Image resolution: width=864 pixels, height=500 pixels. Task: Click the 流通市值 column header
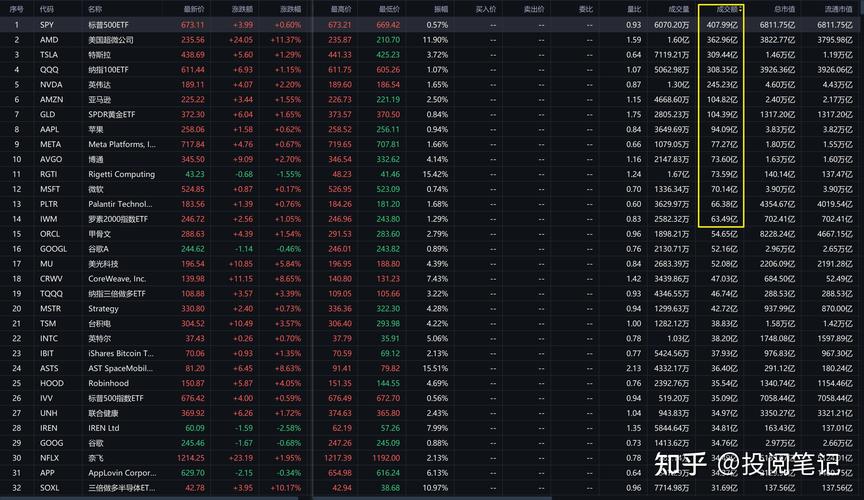(837, 9)
